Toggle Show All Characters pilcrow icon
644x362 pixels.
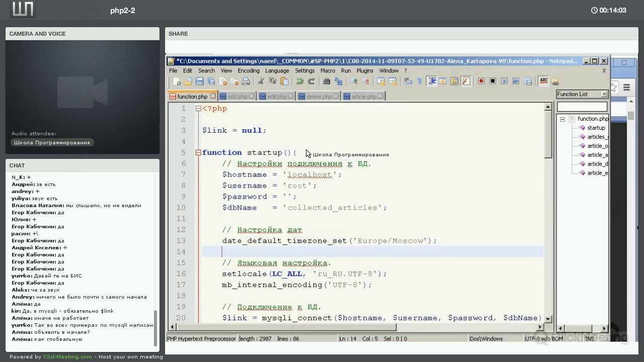(419, 81)
